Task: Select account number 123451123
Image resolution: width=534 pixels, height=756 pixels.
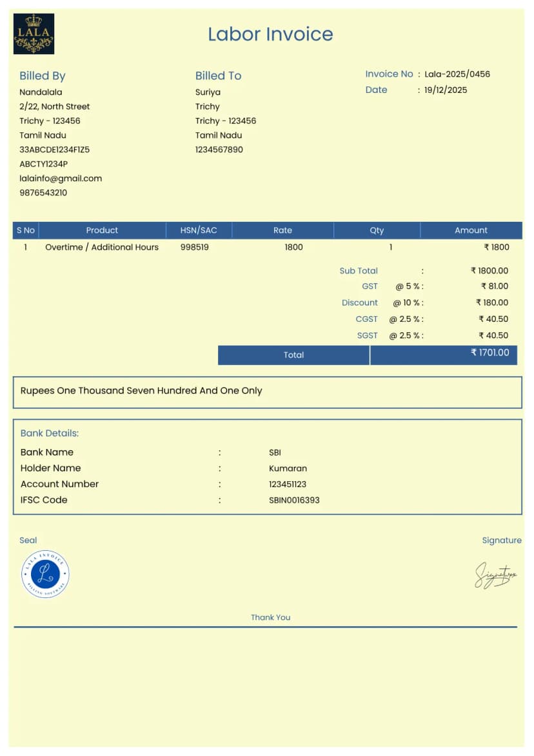Action: tap(288, 484)
